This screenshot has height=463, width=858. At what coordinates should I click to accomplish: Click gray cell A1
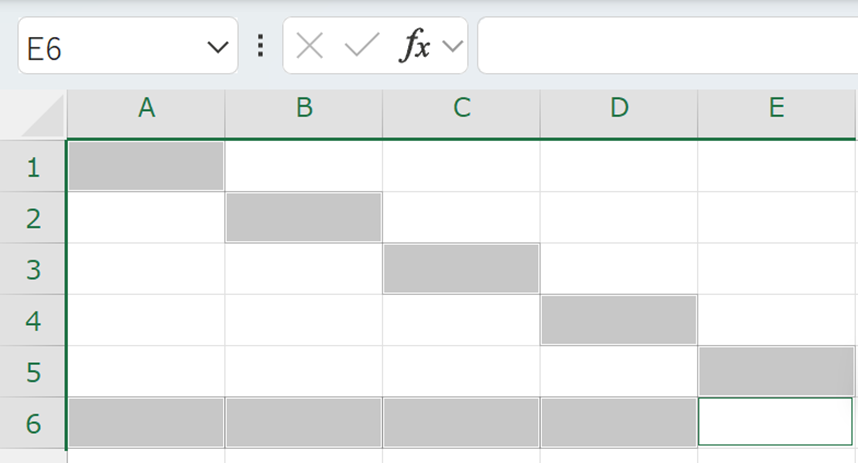(146, 166)
